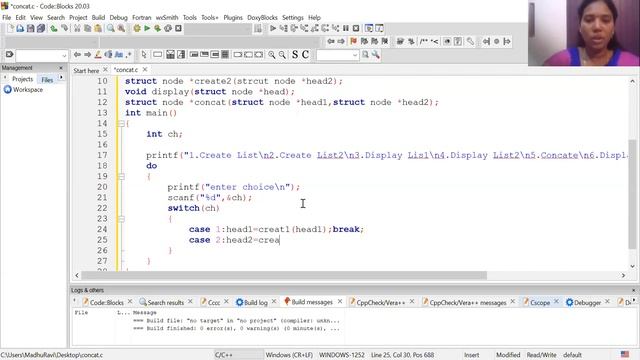Screen dimensions: 640x360
Task: Insert a DoxyBlocks *< line comment
Action: tap(435, 41)
